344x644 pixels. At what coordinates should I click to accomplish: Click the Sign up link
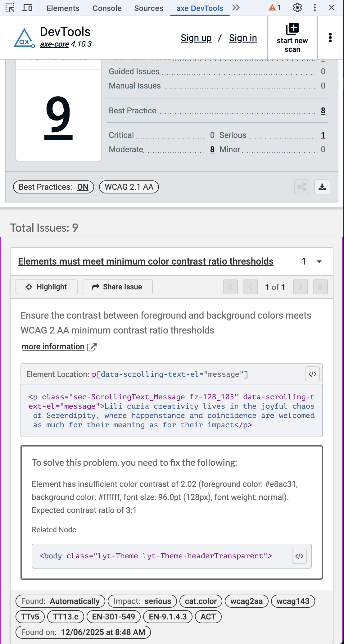(196, 38)
